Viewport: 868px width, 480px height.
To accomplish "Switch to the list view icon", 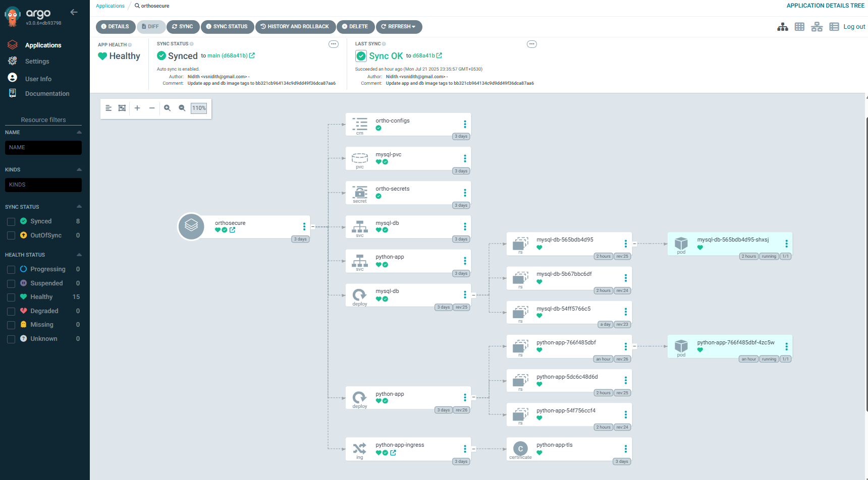I will coord(834,27).
